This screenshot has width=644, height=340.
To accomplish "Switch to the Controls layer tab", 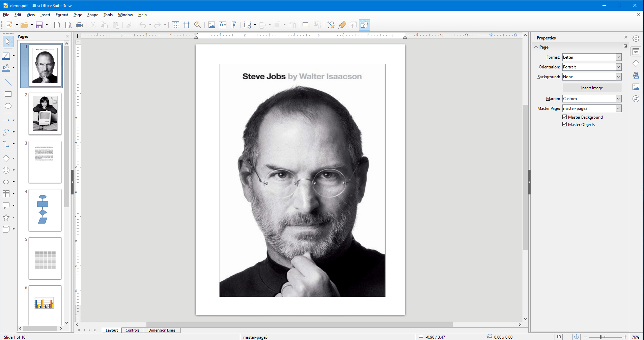I will 132,330.
